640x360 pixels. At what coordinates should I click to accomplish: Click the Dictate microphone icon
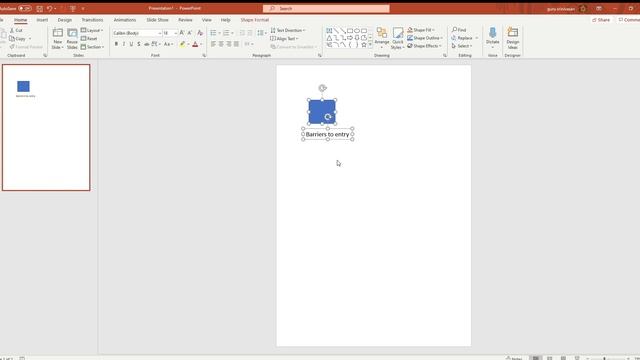[492, 33]
